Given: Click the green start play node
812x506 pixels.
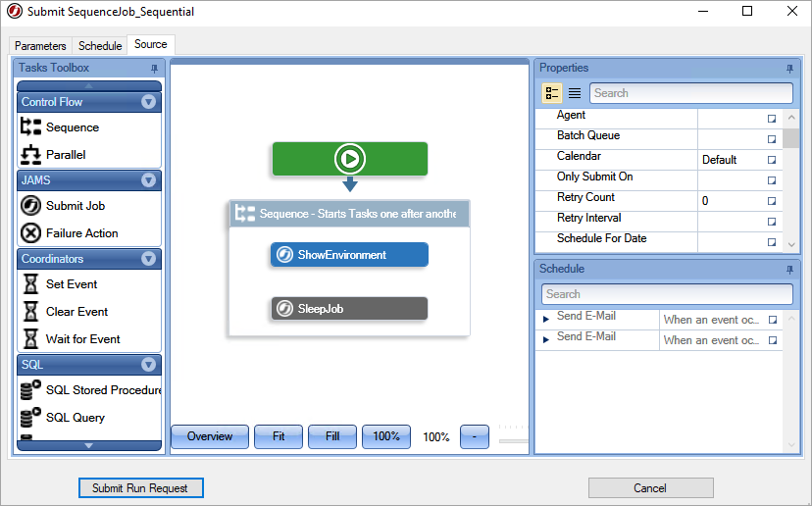Looking at the screenshot, I should [x=349, y=159].
